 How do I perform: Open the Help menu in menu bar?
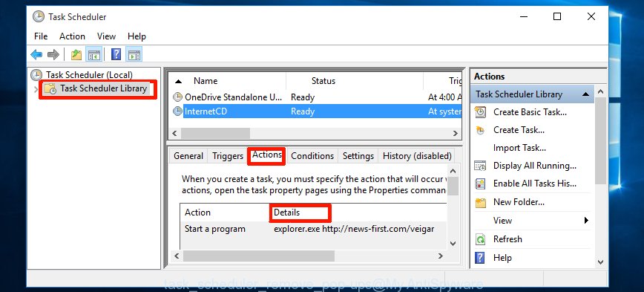(137, 36)
